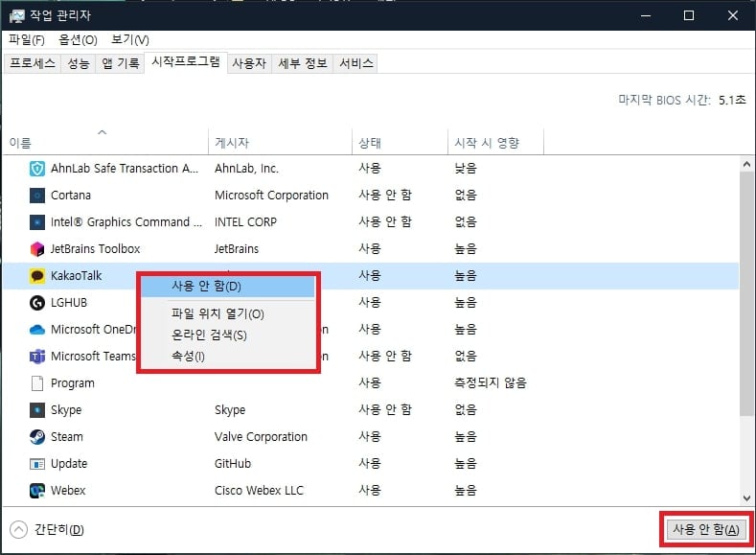Click the Microsoft OneDrive cloud icon
Image resolution: width=756 pixels, height=555 pixels.
point(37,330)
